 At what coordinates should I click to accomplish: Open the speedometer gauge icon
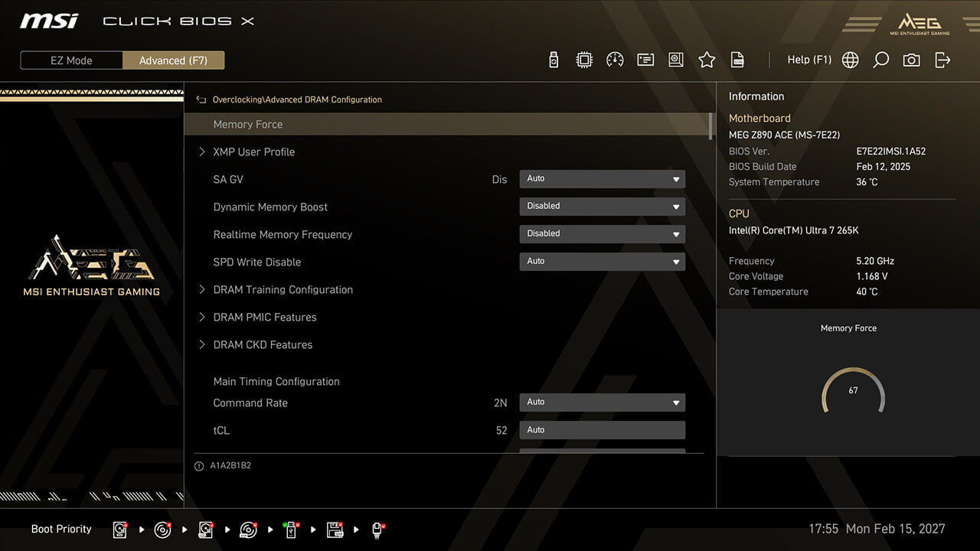pyautogui.click(x=615, y=60)
